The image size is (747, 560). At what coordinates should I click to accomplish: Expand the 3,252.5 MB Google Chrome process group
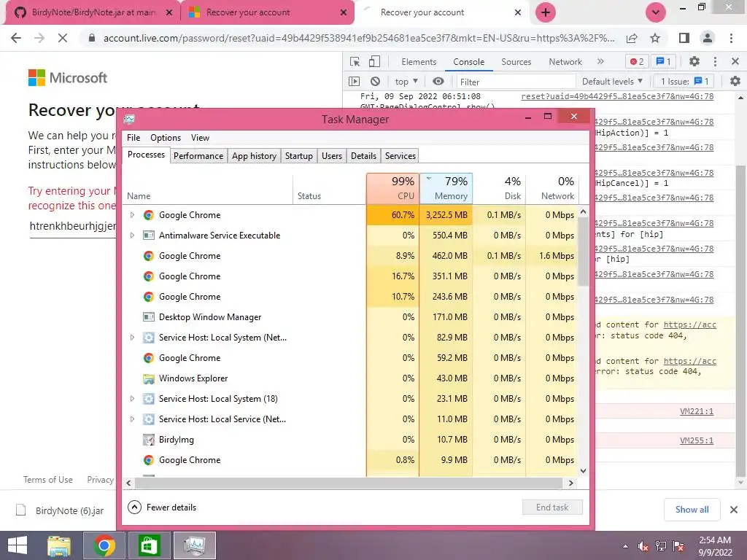tap(133, 215)
